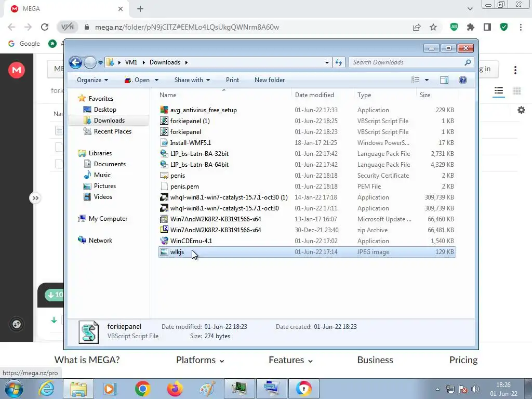Click the PEM File type cell
The image size is (532, 399).
369,187
